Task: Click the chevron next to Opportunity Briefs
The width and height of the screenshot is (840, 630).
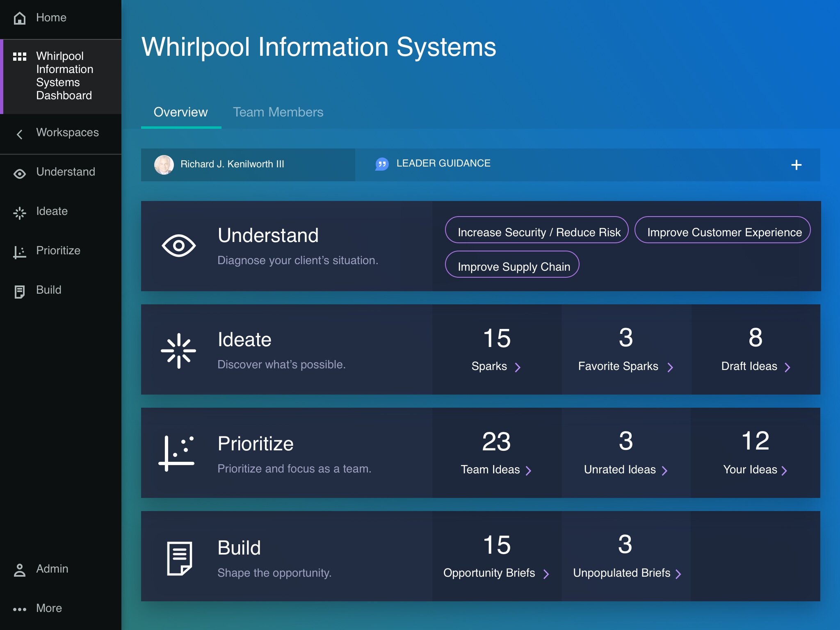Action: tap(546, 574)
